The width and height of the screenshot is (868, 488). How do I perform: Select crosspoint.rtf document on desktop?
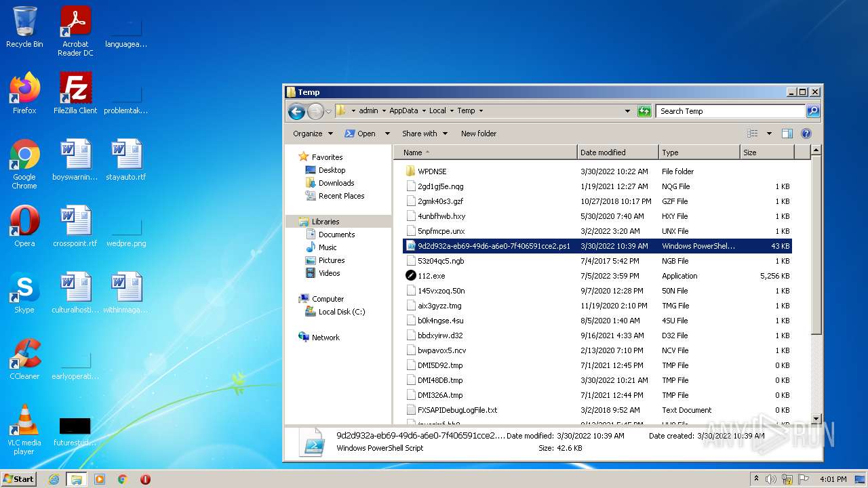(x=75, y=226)
